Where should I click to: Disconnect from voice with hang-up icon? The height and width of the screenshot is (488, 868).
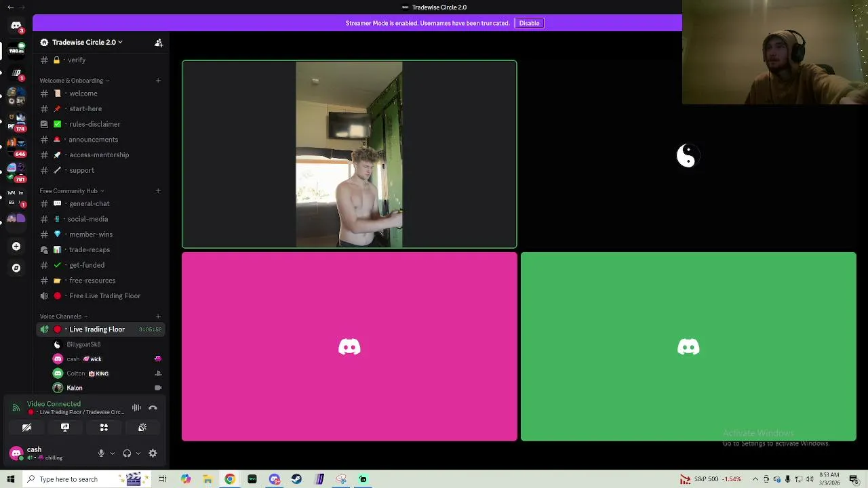click(153, 408)
